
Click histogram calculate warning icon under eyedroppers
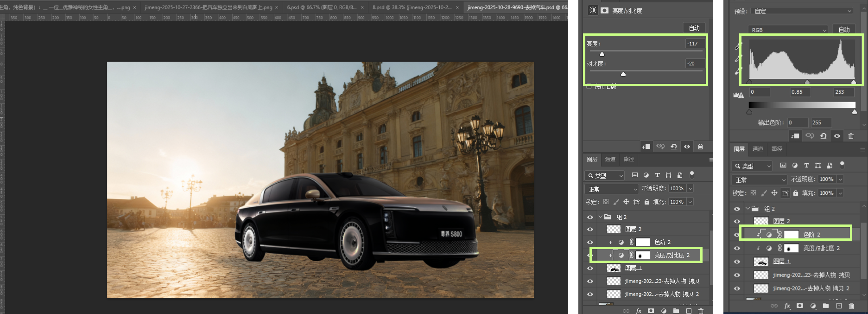738,95
